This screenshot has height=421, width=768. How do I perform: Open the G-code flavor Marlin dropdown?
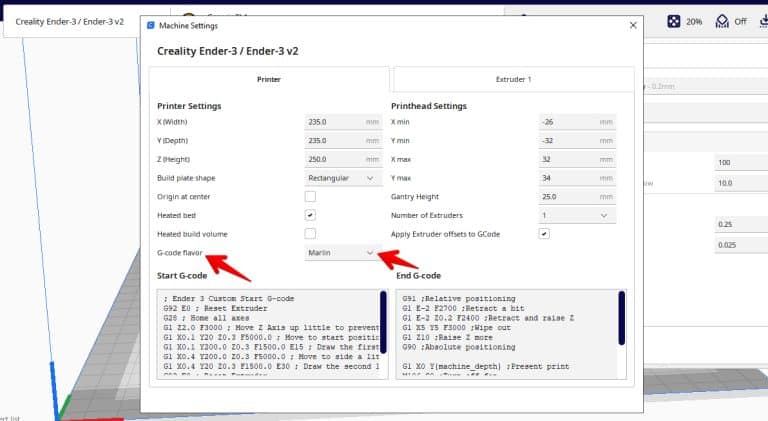pyautogui.click(x=343, y=253)
